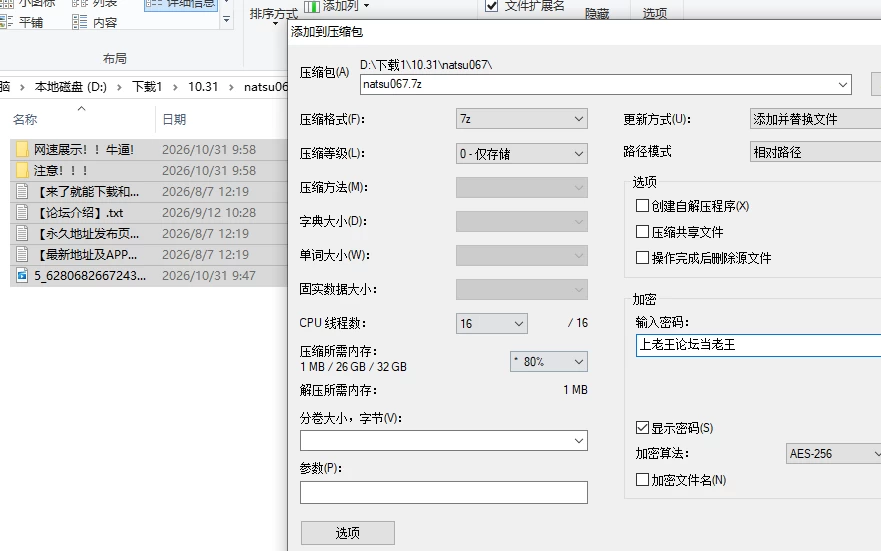
Task: Select file 【永久地址发布页...
Action: click(87, 233)
